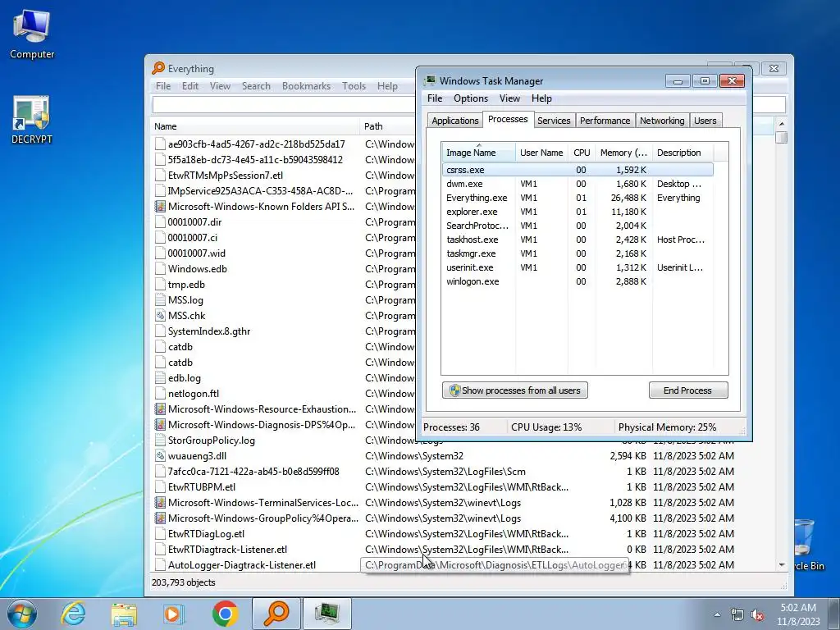Click the Everything magnifier title icon

click(x=158, y=68)
